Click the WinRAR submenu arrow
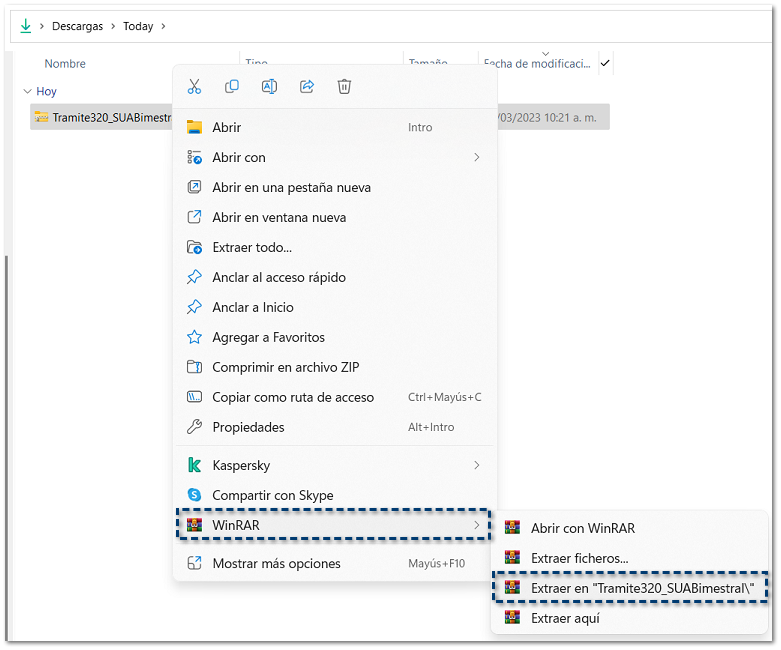The height and width of the screenshot is (650, 781). [x=477, y=525]
